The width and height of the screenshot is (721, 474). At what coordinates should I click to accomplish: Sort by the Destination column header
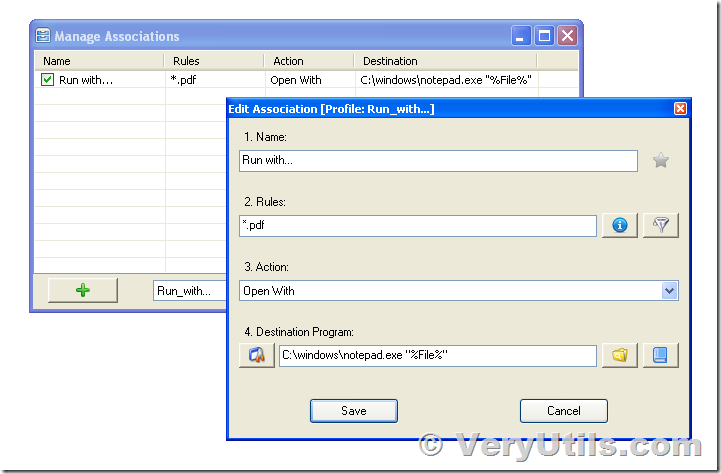(446, 61)
